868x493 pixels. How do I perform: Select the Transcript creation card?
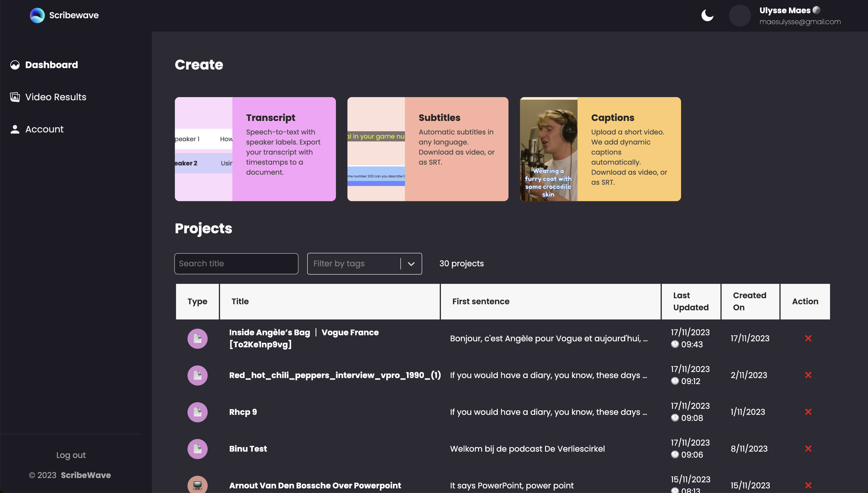pyautogui.click(x=255, y=149)
